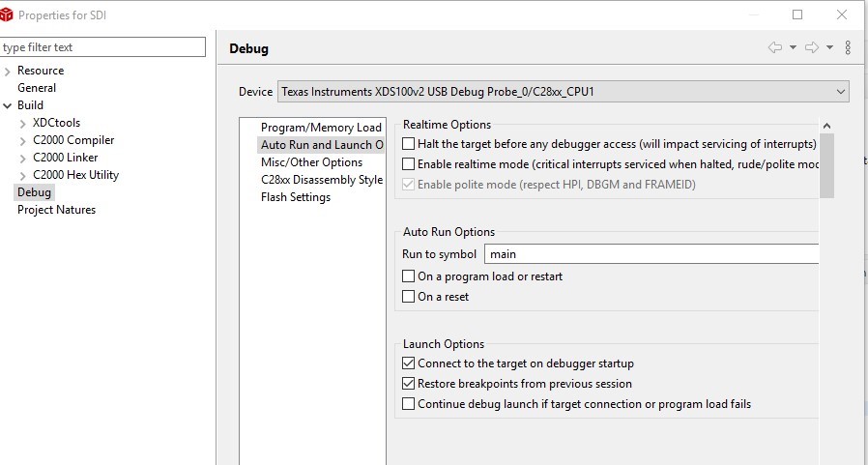Viewport: 868px width, 465px height.
Task: Tick the On a reset checkbox
Action: click(408, 297)
